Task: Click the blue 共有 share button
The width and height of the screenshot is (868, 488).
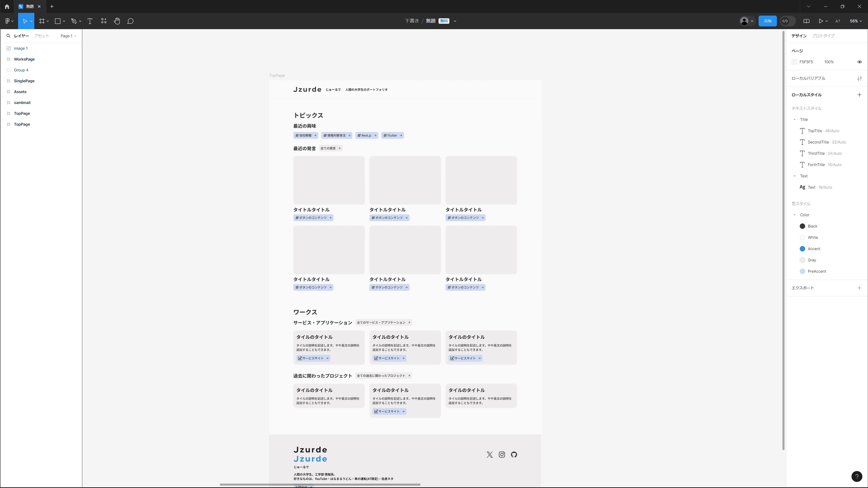Action: [x=767, y=21]
